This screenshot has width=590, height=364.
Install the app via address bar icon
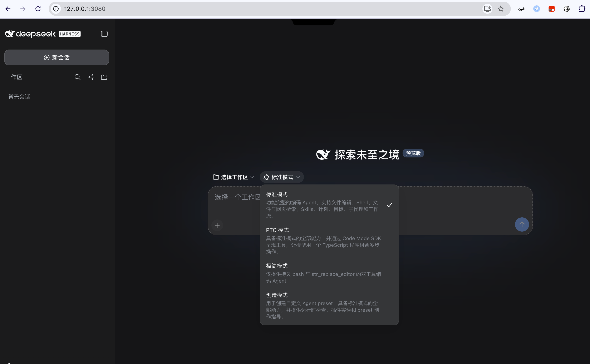point(487,9)
